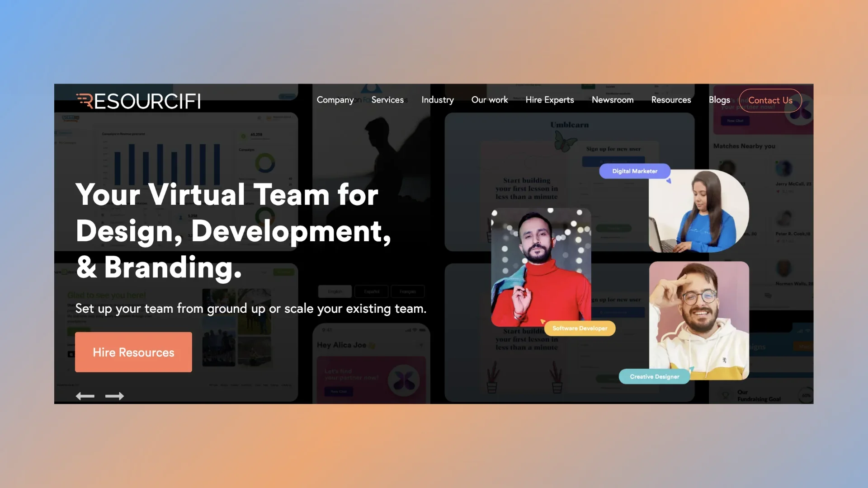This screenshot has height=488, width=868.
Task: Click the Your Virtual Team headline
Action: 233,231
